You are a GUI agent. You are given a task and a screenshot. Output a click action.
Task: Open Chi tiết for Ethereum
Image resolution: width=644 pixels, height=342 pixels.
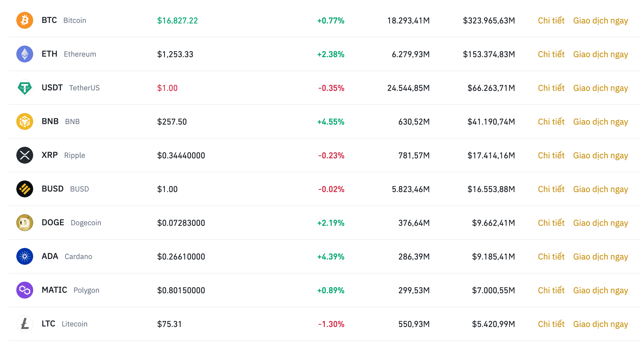pyautogui.click(x=551, y=54)
